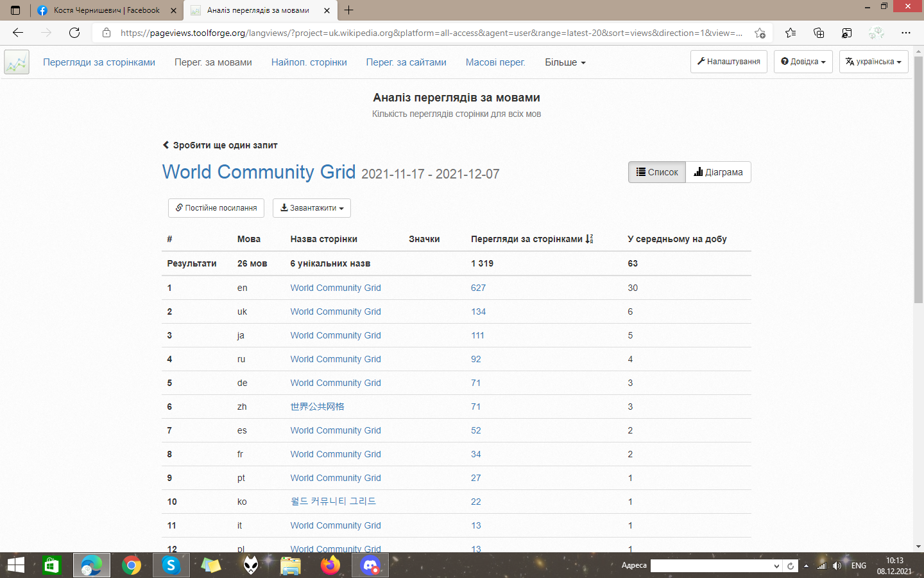Image resolution: width=924 pixels, height=578 pixels.
Task: Open the browser tab actions icon
Action: [15, 10]
